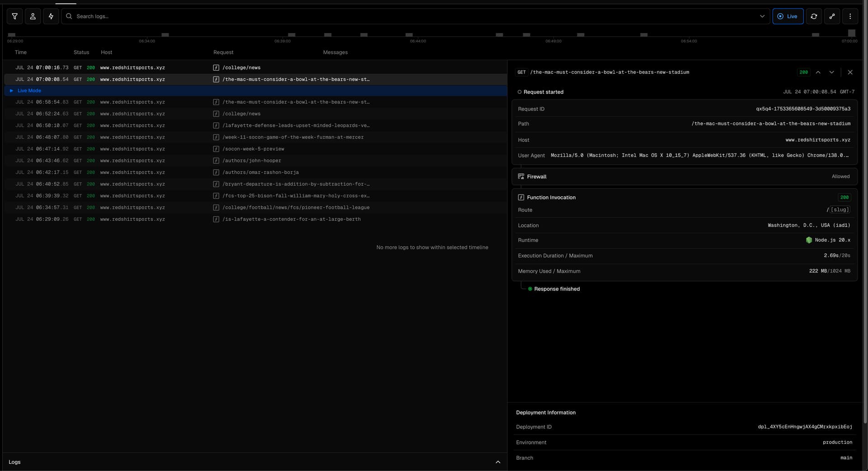
Task: Click the Firewall icon
Action: click(x=521, y=176)
